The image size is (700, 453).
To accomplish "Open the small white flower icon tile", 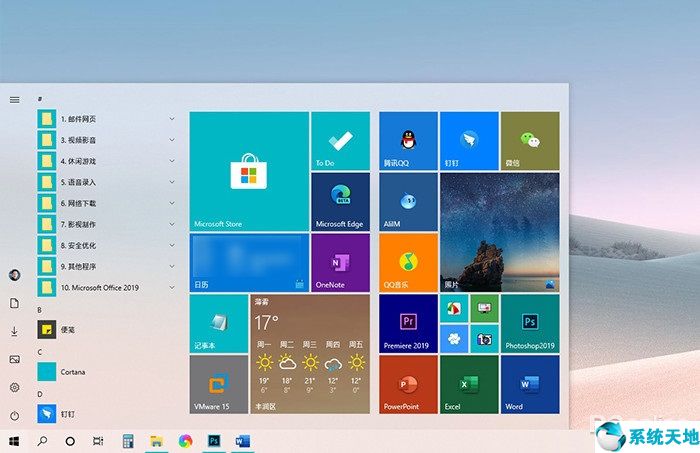I will point(454,339).
